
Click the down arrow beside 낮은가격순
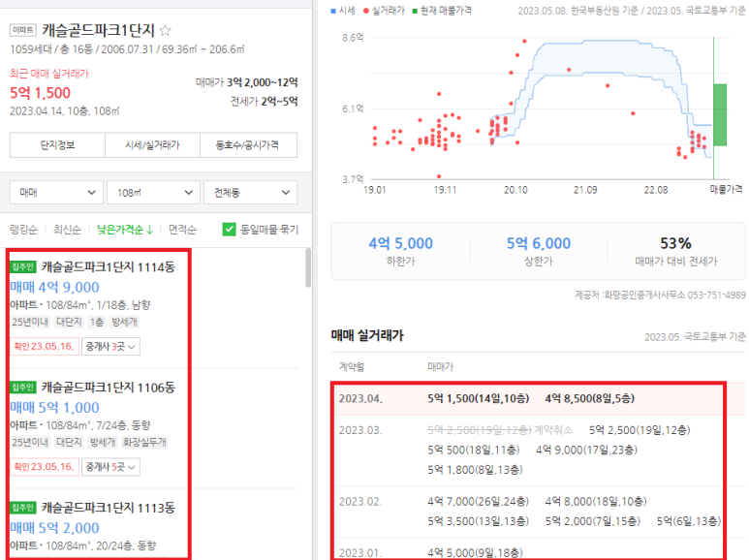149,230
